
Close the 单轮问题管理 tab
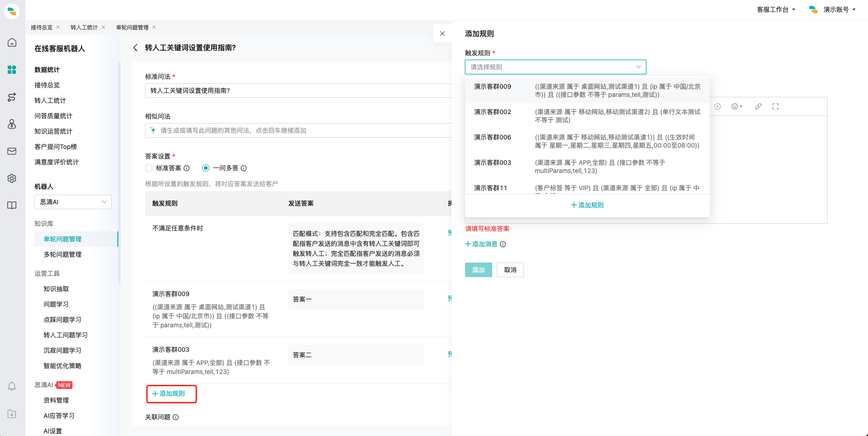(154, 27)
